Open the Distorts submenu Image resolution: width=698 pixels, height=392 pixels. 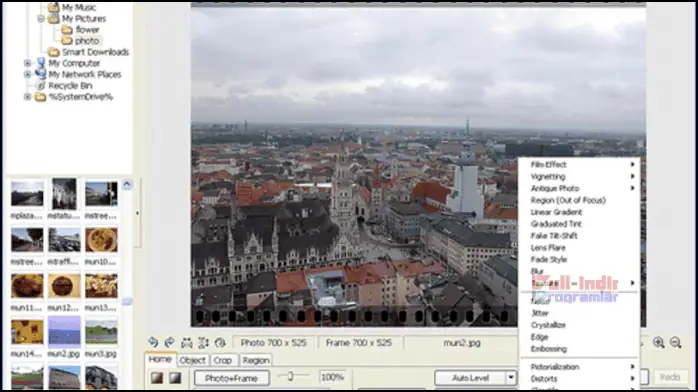click(580, 379)
